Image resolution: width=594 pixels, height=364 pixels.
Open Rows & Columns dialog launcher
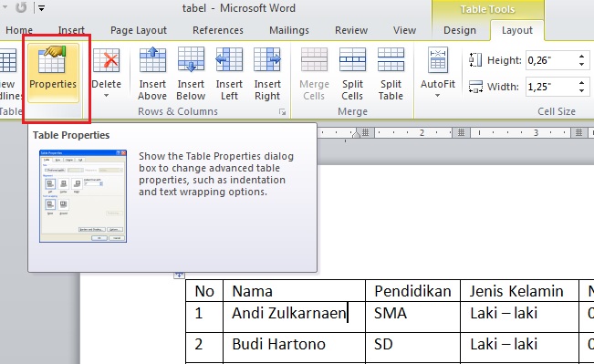[x=282, y=111]
